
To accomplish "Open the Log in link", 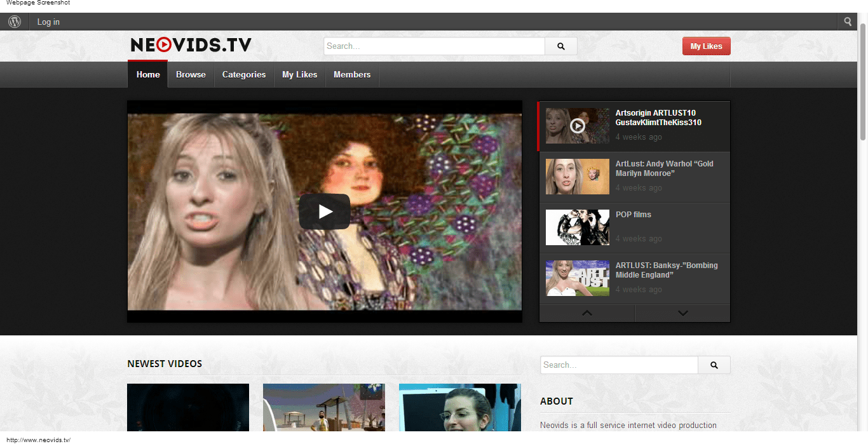I will click(48, 22).
